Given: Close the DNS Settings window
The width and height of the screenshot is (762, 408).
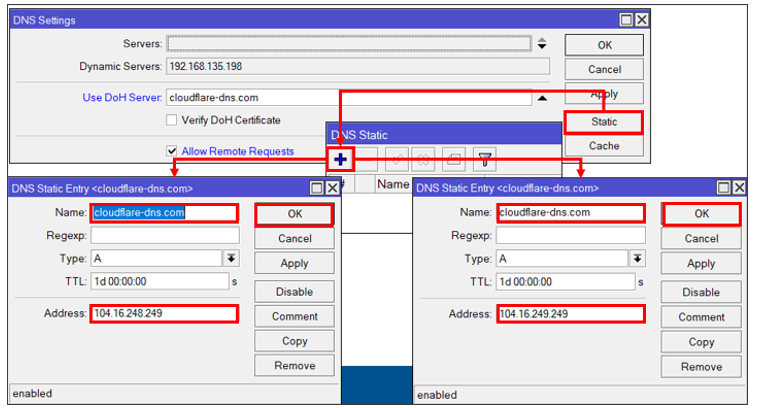Looking at the screenshot, I should 641,20.
